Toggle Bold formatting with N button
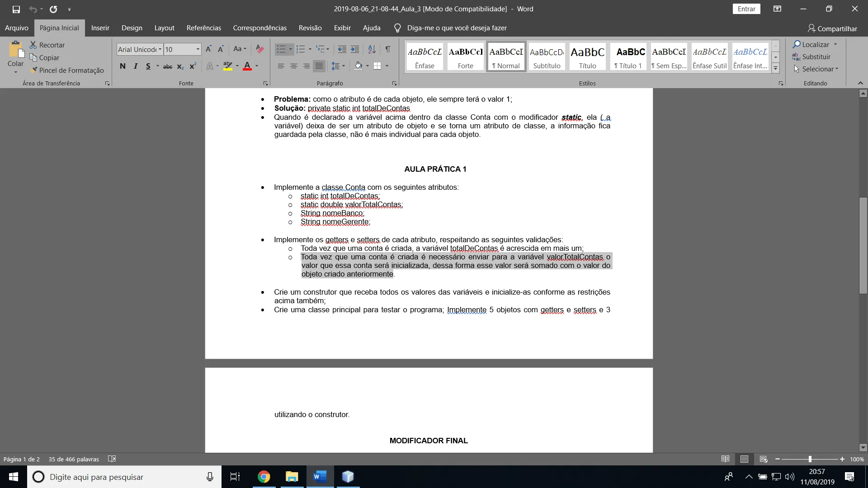The height and width of the screenshot is (488, 868). (x=123, y=66)
